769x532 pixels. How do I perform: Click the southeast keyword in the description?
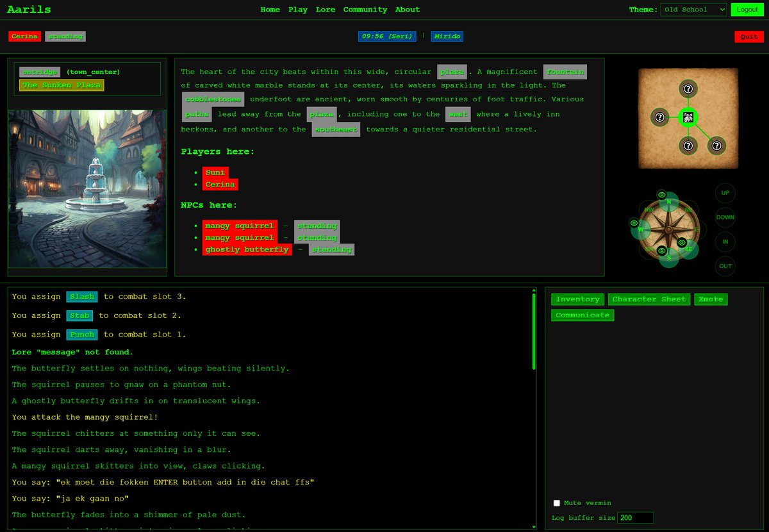click(336, 129)
